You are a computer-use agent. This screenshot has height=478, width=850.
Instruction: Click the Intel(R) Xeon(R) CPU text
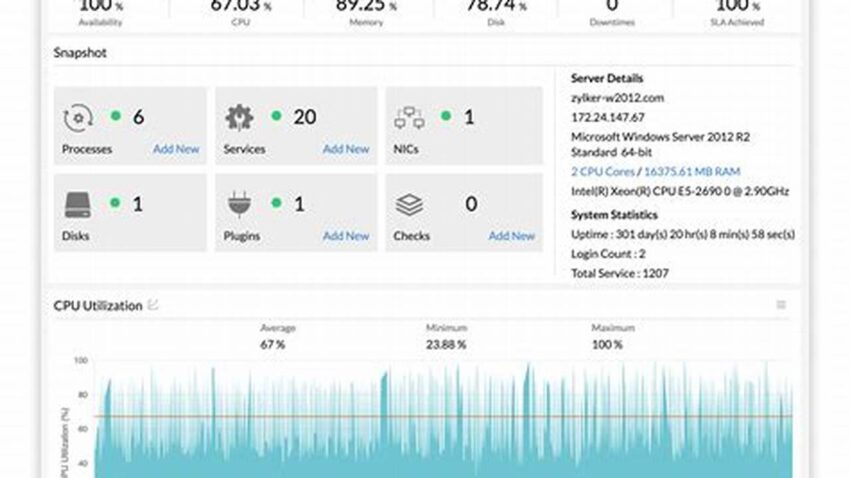(680, 191)
